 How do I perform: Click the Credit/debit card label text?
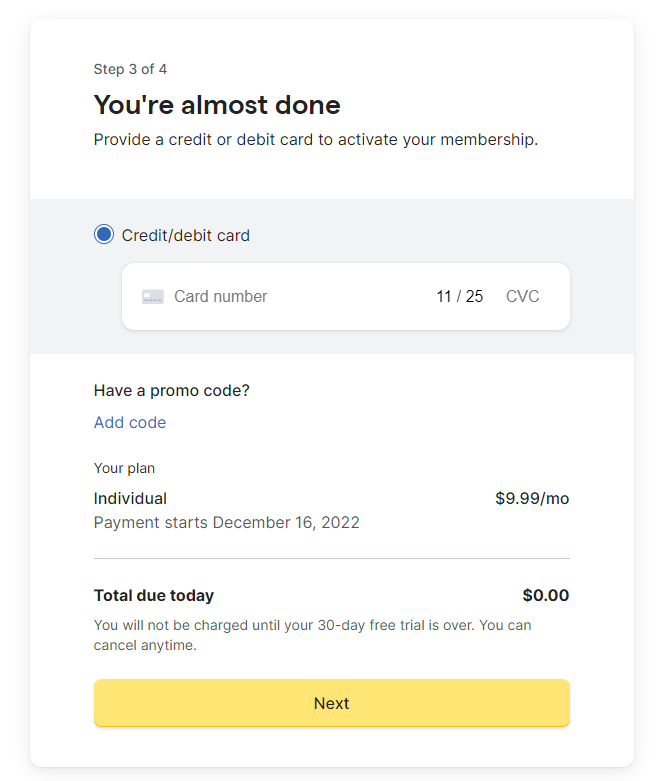(x=185, y=236)
